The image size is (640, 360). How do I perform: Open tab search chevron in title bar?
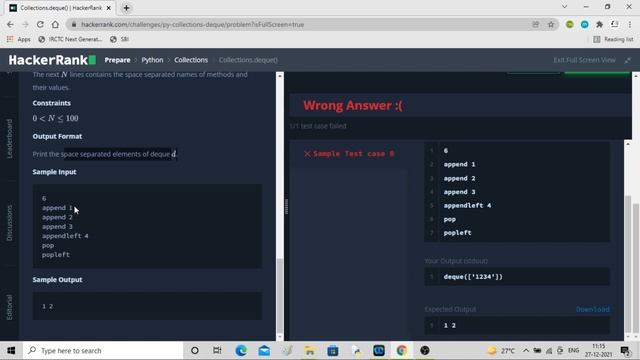coord(564,7)
